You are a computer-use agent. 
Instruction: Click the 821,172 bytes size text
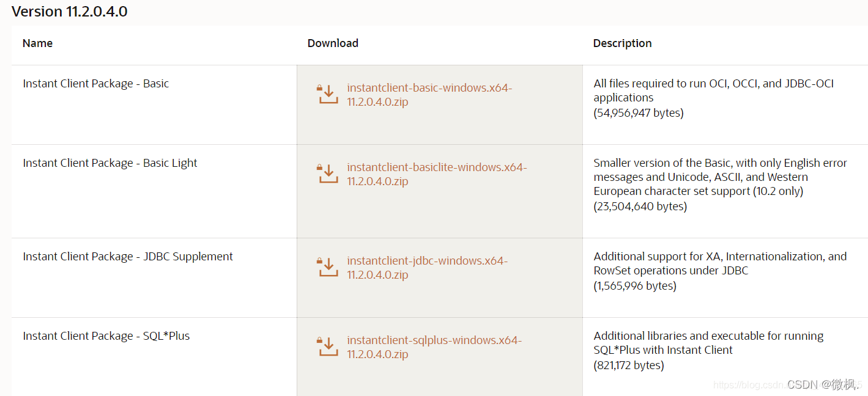(628, 365)
